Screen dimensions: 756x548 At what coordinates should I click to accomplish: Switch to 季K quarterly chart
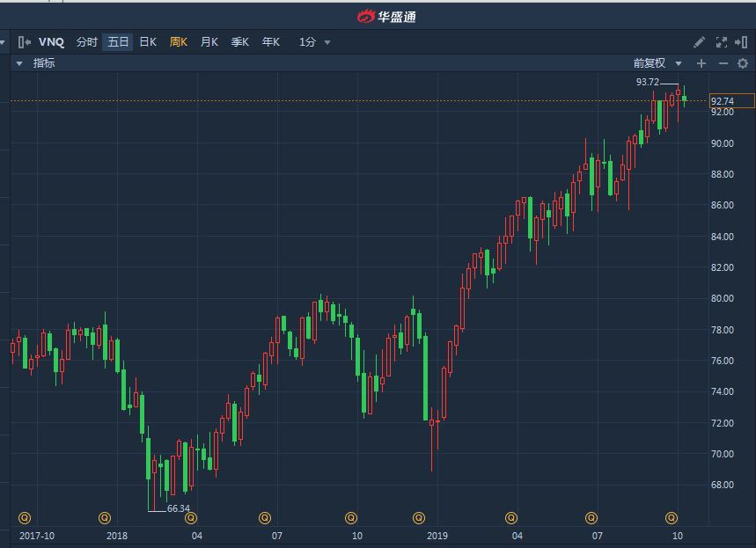[240, 41]
